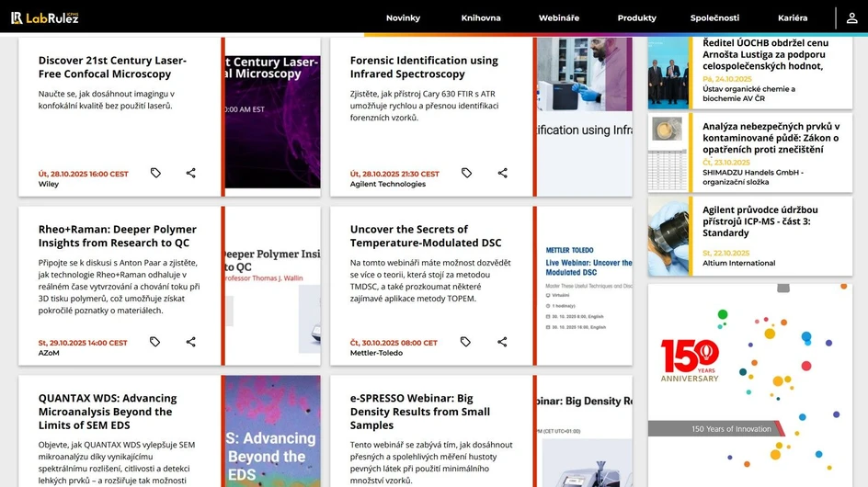Screen dimensions: 868x487
Task: Open the user account profile icon
Action: coord(851,17)
